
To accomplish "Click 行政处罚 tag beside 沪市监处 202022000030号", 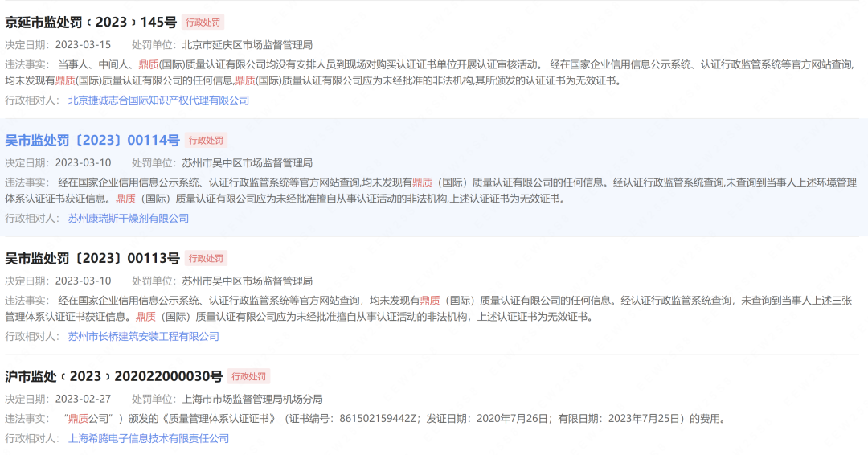I will (248, 376).
